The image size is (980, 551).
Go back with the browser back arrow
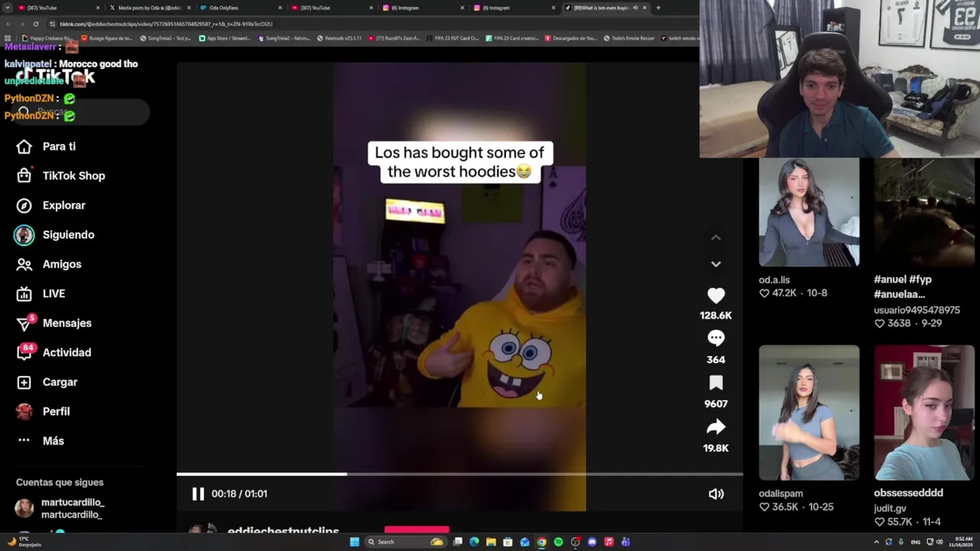point(8,24)
